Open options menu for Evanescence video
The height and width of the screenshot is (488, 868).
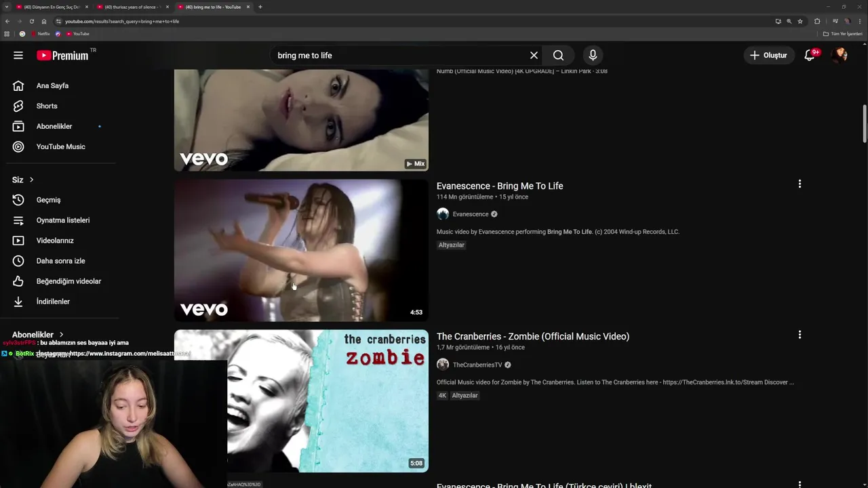(x=800, y=184)
